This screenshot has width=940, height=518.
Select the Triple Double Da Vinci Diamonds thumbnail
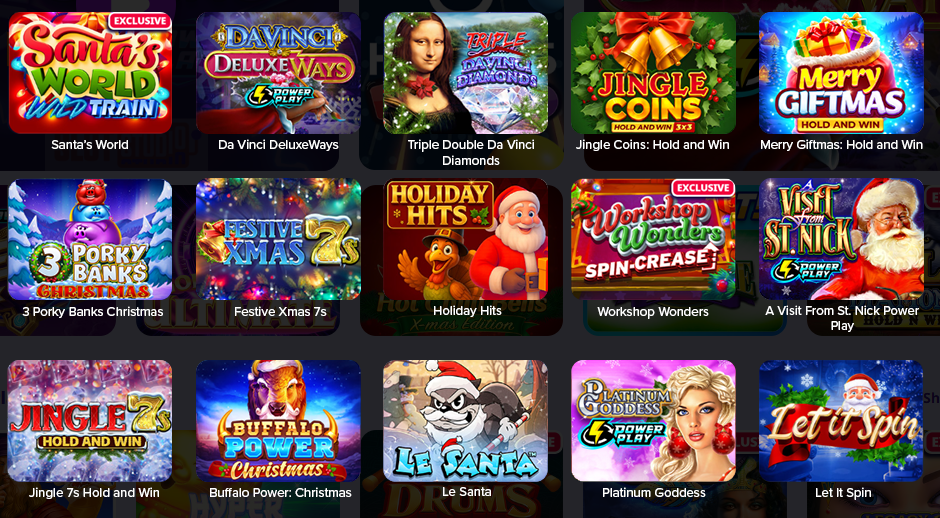(466, 73)
